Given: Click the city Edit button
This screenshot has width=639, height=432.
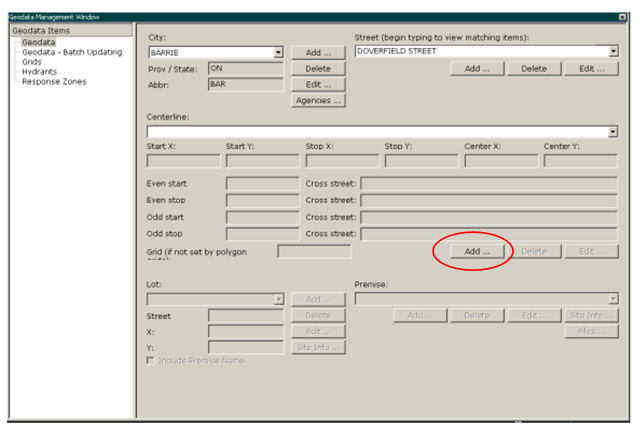Looking at the screenshot, I should [318, 84].
